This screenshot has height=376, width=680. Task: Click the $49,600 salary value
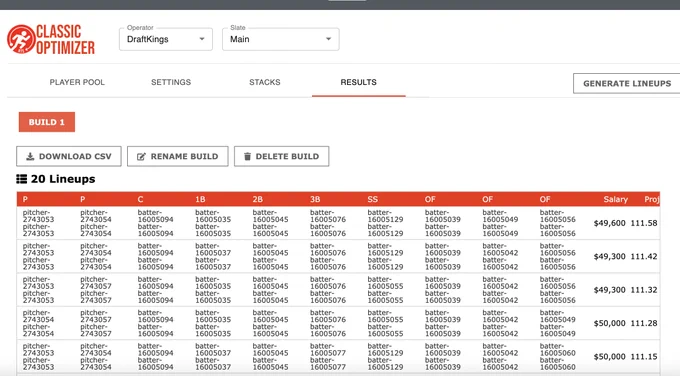point(609,223)
